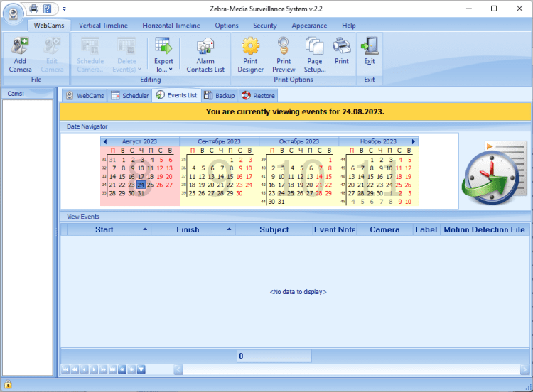Image resolution: width=533 pixels, height=392 pixels.
Task: Click the Ноябрь 2023 month header
Action: pyautogui.click(x=378, y=141)
